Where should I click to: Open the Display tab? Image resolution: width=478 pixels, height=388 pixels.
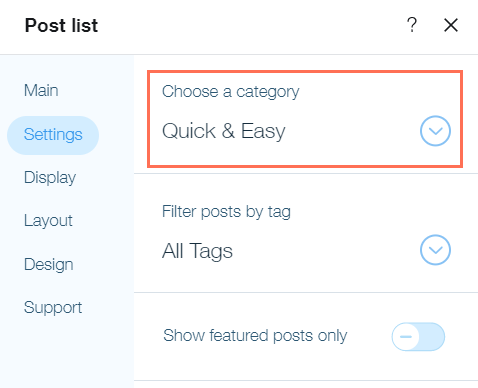pos(50,178)
